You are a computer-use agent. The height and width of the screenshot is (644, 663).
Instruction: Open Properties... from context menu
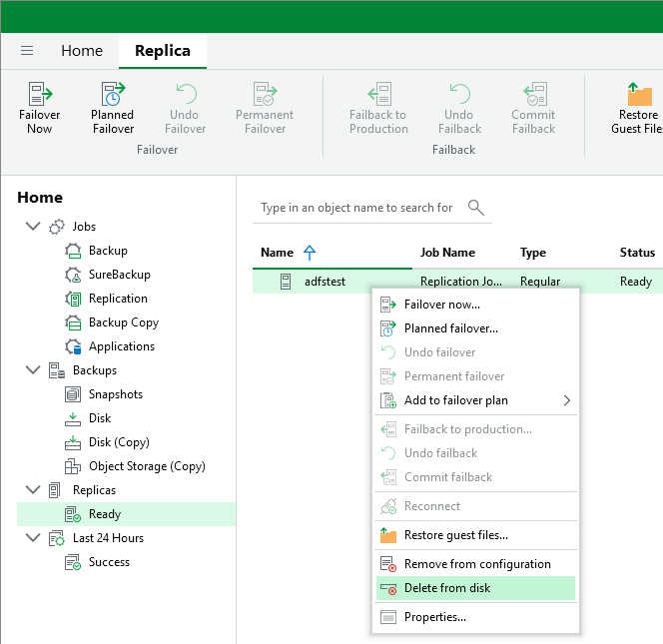pyautogui.click(x=475, y=617)
